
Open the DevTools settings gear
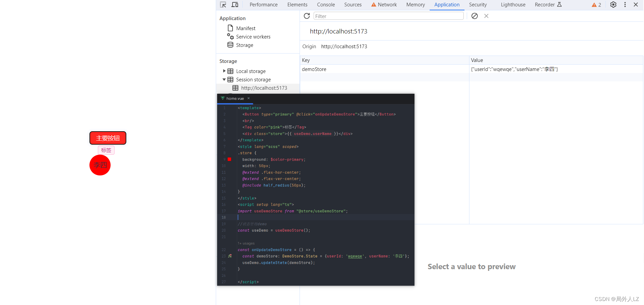[613, 5]
